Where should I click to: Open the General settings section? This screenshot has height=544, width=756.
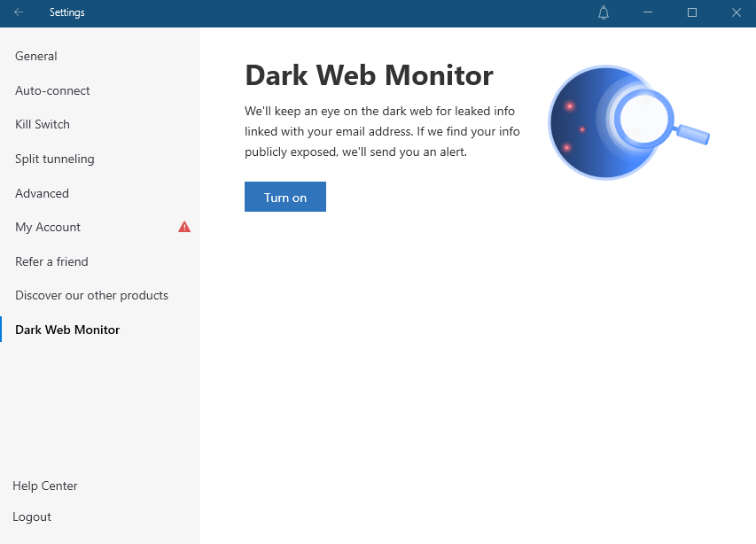click(x=36, y=56)
